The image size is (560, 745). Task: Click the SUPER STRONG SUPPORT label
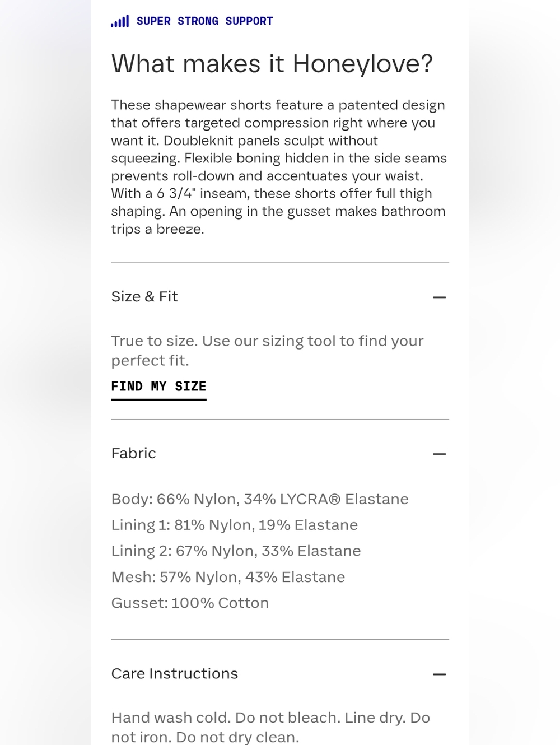coord(204,21)
